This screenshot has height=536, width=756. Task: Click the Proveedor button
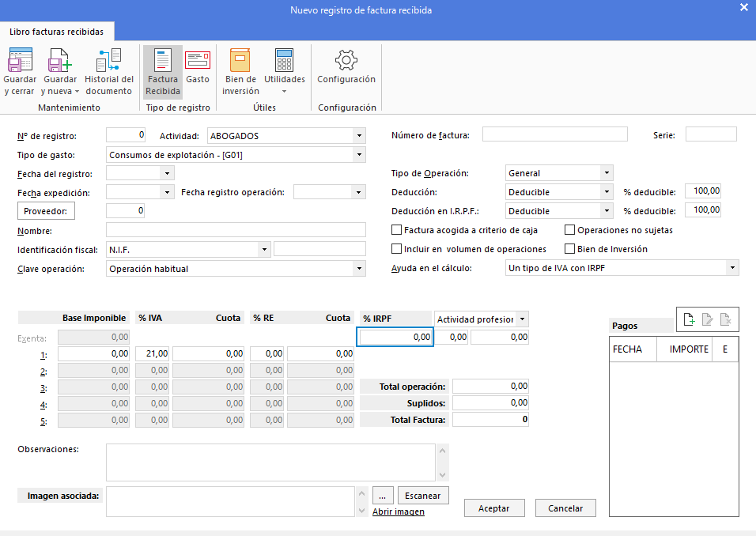[x=46, y=211]
